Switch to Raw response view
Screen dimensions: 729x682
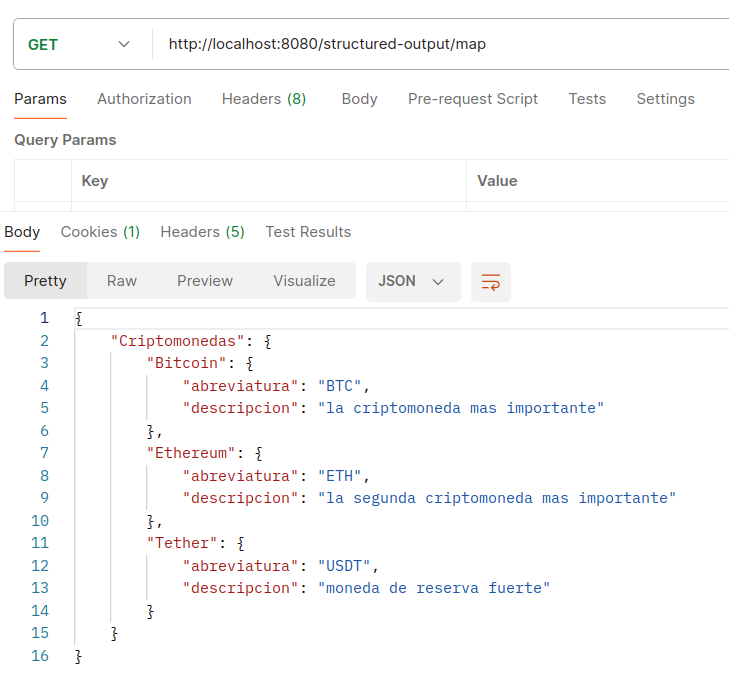pos(122,281)
